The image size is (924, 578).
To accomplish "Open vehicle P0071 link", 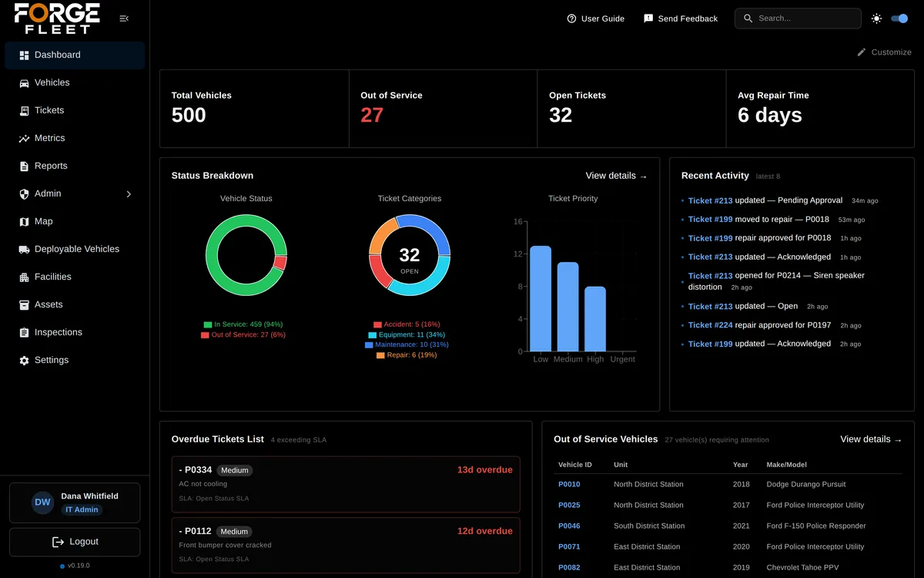I will coord(569,547).
